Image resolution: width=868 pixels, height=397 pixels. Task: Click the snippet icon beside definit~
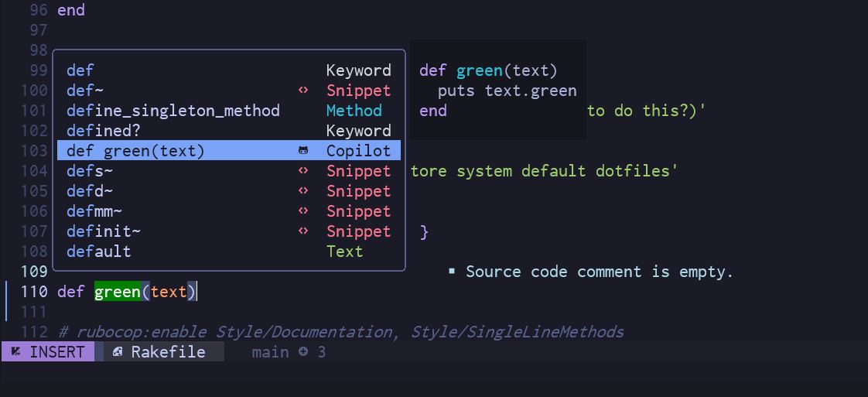tap(303, 231)
